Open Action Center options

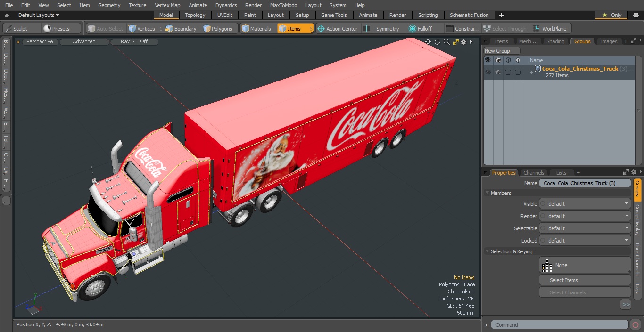[x=338, y=29]
